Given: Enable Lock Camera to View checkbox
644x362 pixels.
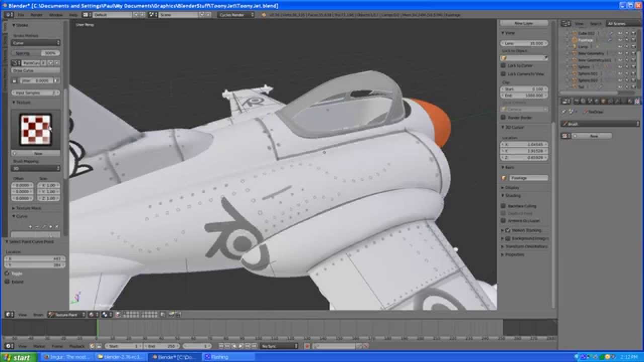Looking at the screenshot, I should tap(503, 74).
